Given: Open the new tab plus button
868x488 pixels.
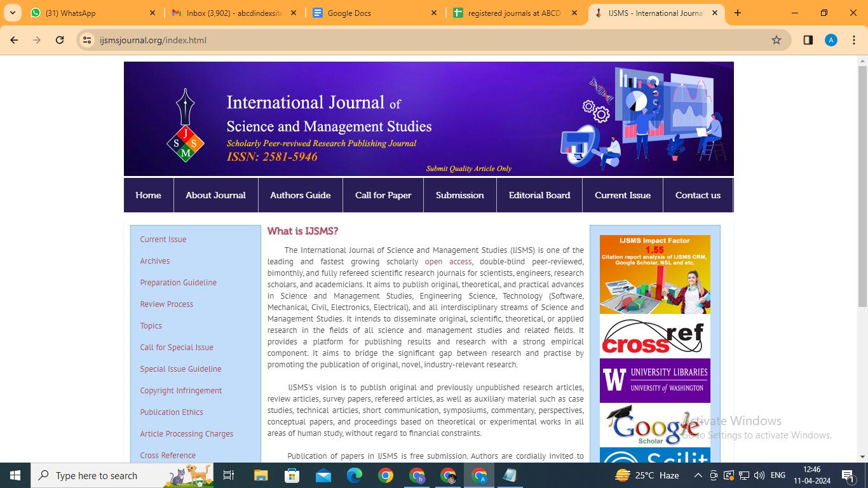Looking at the screenshot, I should pos(738,13).
